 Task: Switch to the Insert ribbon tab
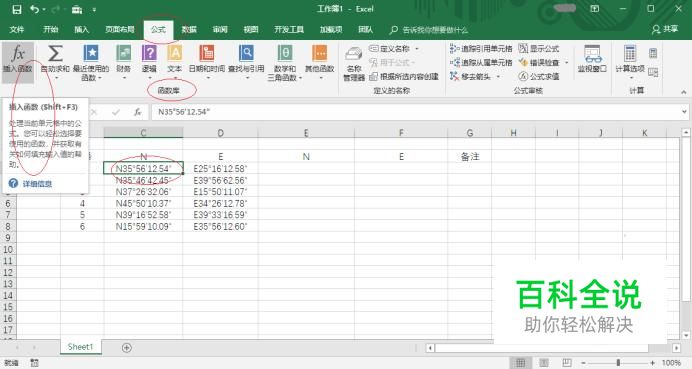[81, 30]
